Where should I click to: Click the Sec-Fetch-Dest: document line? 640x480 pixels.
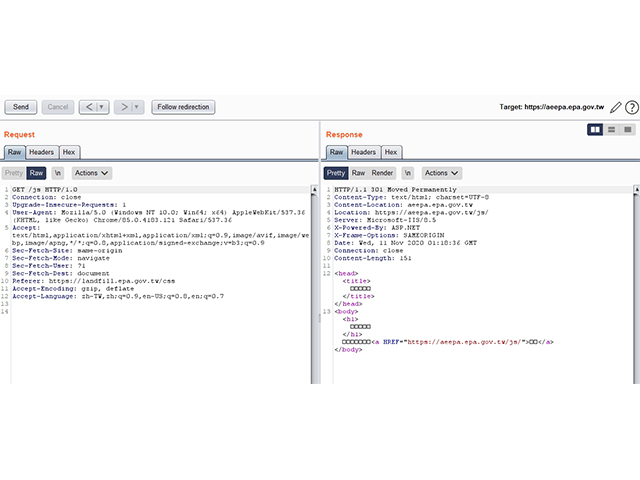(x=61, y=273)
